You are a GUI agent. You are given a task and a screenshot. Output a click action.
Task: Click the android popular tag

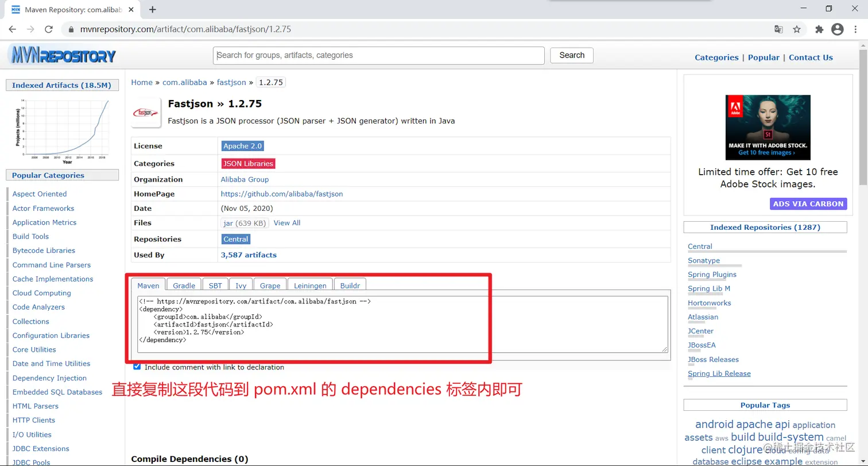714,425
